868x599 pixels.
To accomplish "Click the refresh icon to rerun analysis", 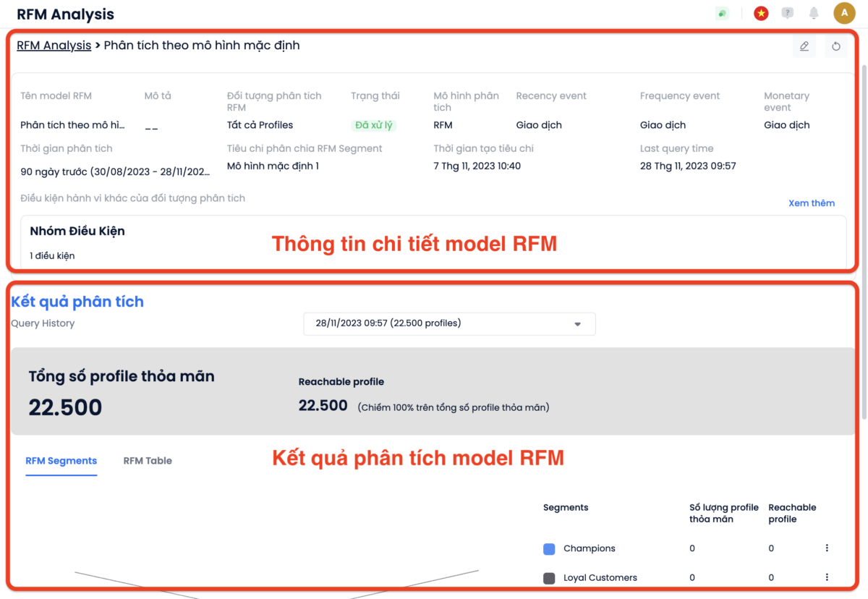I will click(835, 46).
